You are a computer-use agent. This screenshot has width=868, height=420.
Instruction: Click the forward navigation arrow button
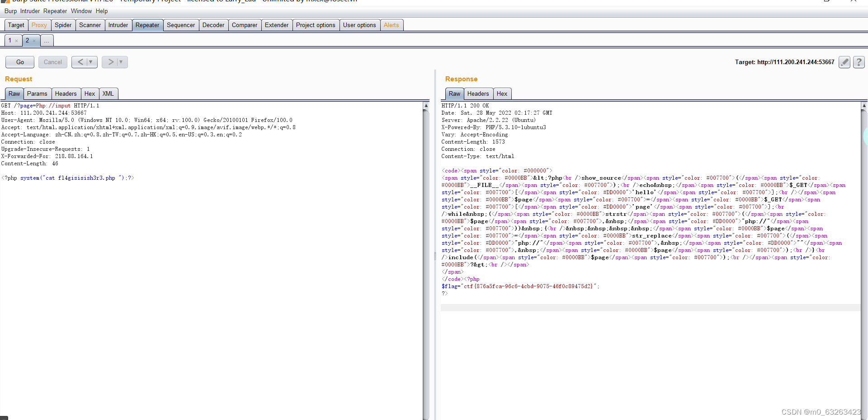(110, 62)
